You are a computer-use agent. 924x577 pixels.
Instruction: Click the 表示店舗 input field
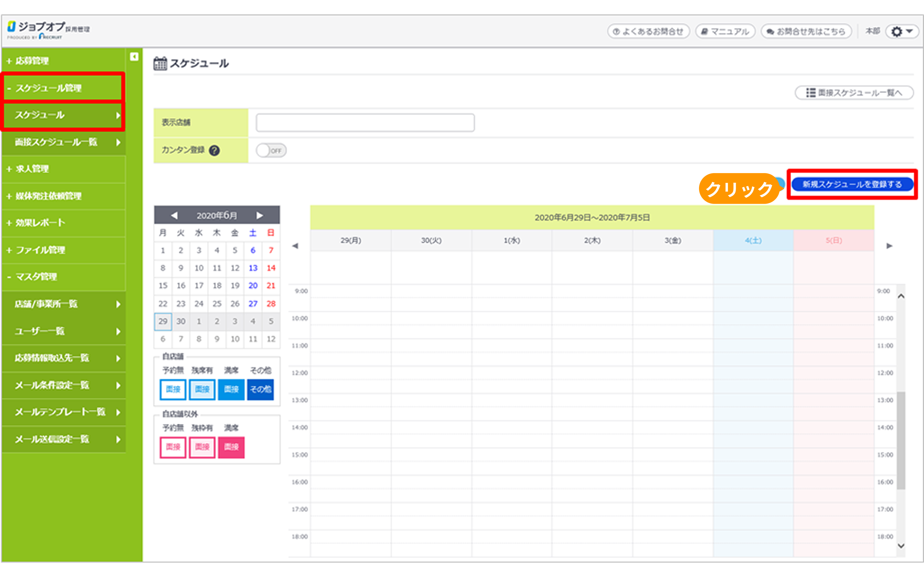365,123
